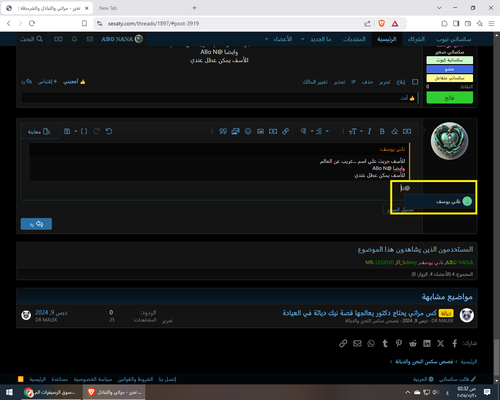Insert a quote block with the quotes icon
Screen dimensions: 500x400
[223, 131]
